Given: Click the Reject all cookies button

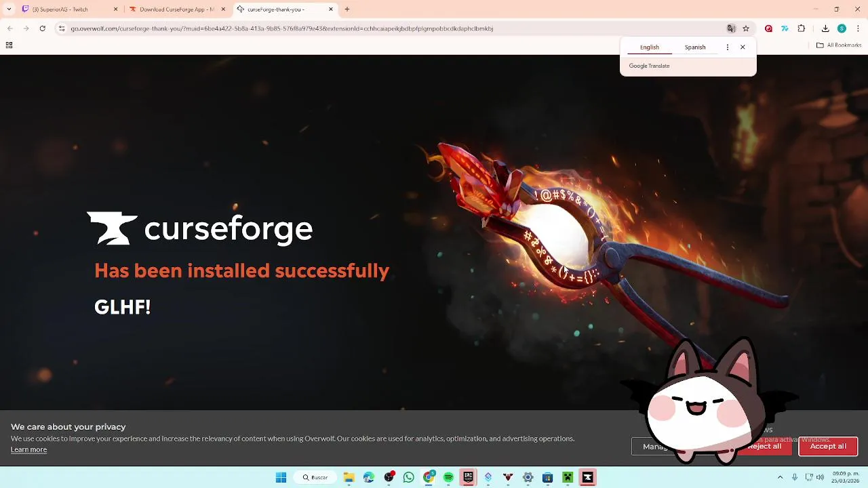Looking at the screenshot, I should (x=764, y=446).
